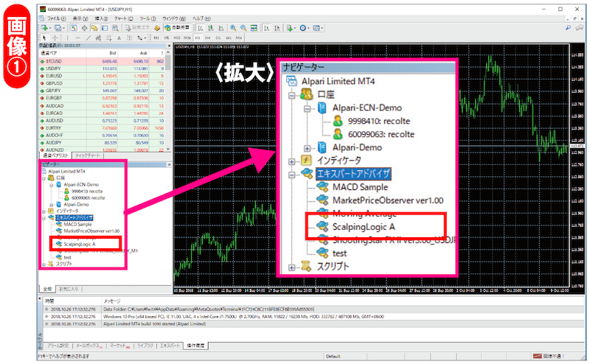Select the USDJPY row in Market Watch
Screen dimensions: 590x364
[102, 69]
